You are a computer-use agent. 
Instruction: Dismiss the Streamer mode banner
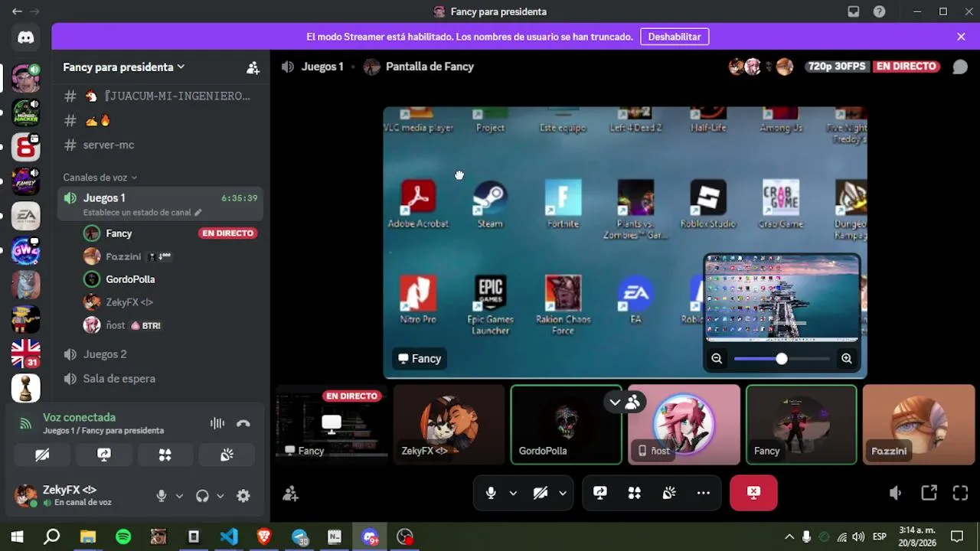click(961, 37)
